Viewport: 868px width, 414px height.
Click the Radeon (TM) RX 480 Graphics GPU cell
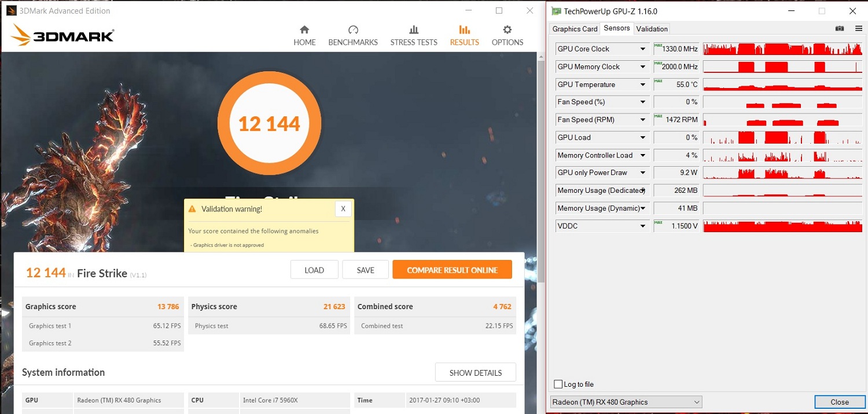coord(129,400)
